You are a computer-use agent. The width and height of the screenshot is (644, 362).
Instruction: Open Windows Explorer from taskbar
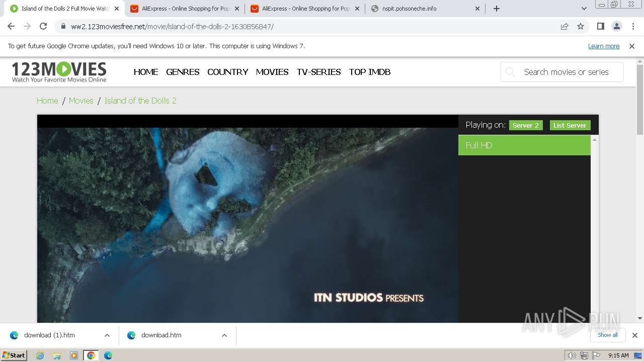(57, 355)
